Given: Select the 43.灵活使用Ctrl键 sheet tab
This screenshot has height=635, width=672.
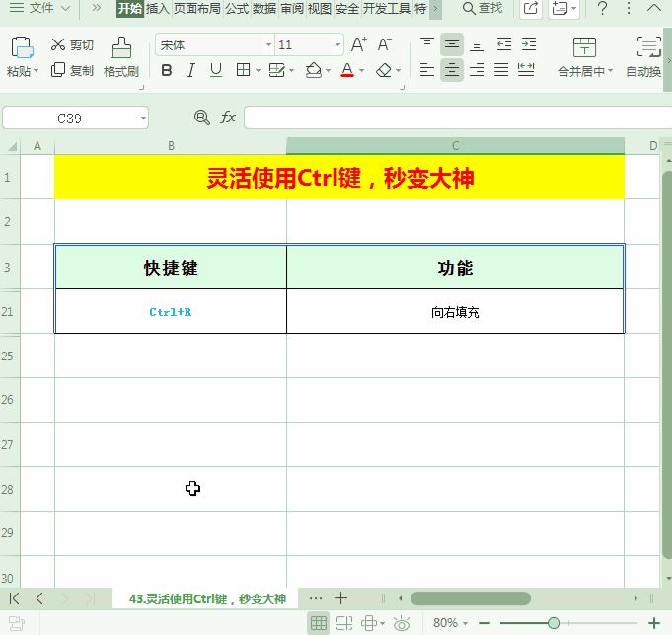Looking at the screenshot, I should click(207, 599).
